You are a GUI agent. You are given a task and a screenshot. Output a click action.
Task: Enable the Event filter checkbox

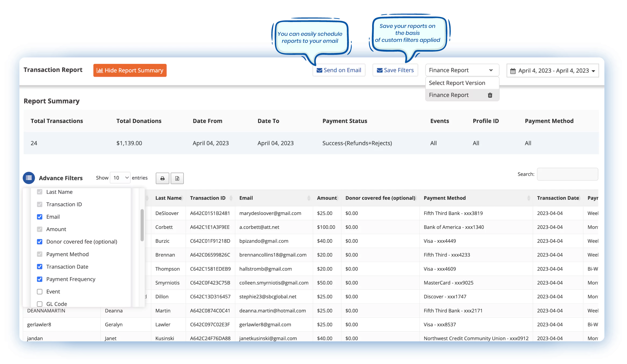point(40,291)
